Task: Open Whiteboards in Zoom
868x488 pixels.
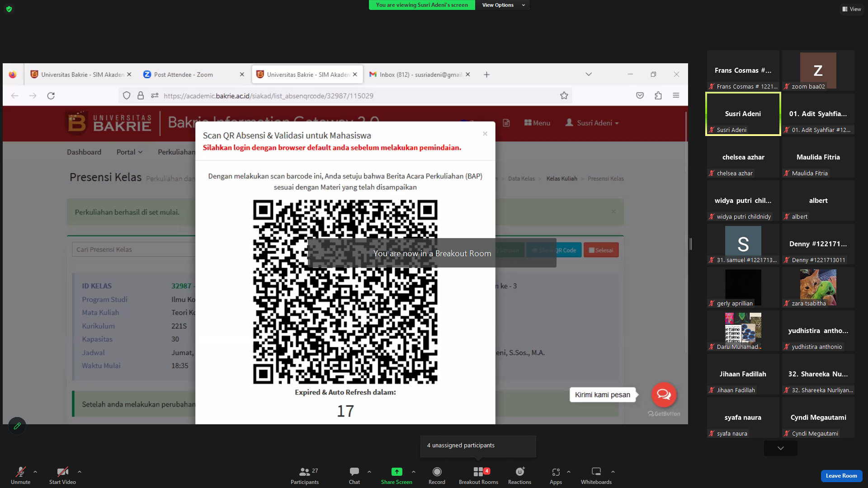Action: (596, 475)
